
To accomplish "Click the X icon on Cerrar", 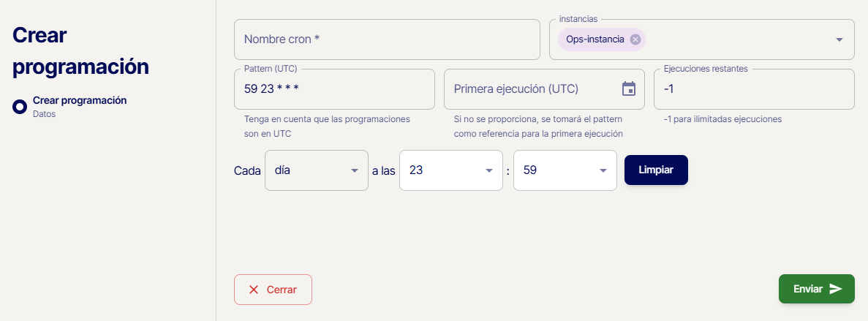I will [x=254, y=290].
